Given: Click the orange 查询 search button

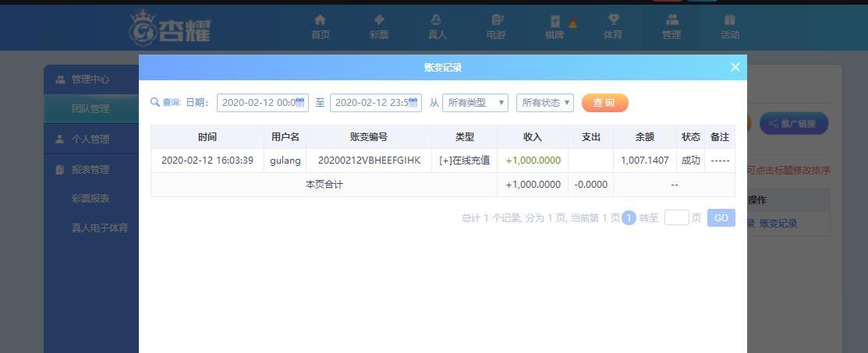Looking at the screenshot, I should click(604, 103).
